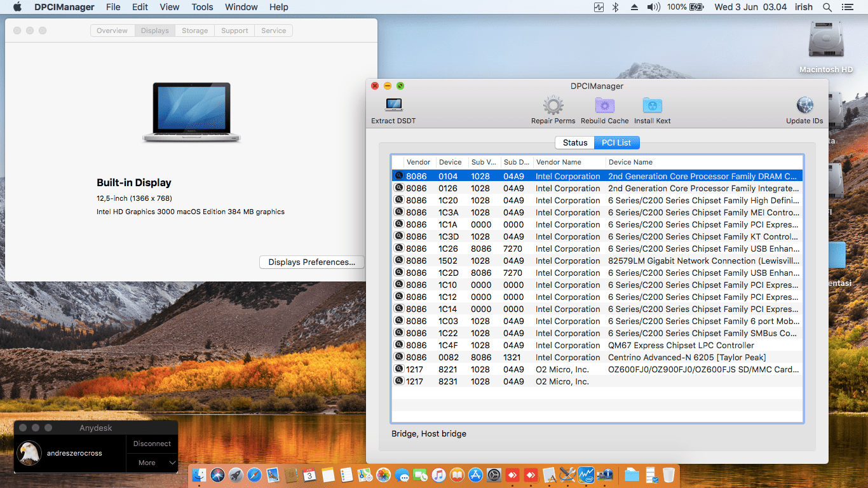Expand the More dropdown in Anydesk
Image resolution: width=868 pixels, height=488 pixels.
(x=152, y=463)
